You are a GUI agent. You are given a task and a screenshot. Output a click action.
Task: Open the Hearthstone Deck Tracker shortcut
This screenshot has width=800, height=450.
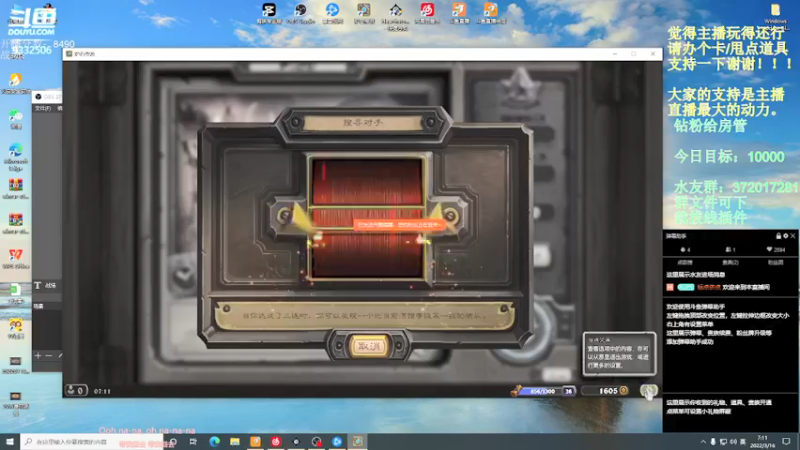395,10
